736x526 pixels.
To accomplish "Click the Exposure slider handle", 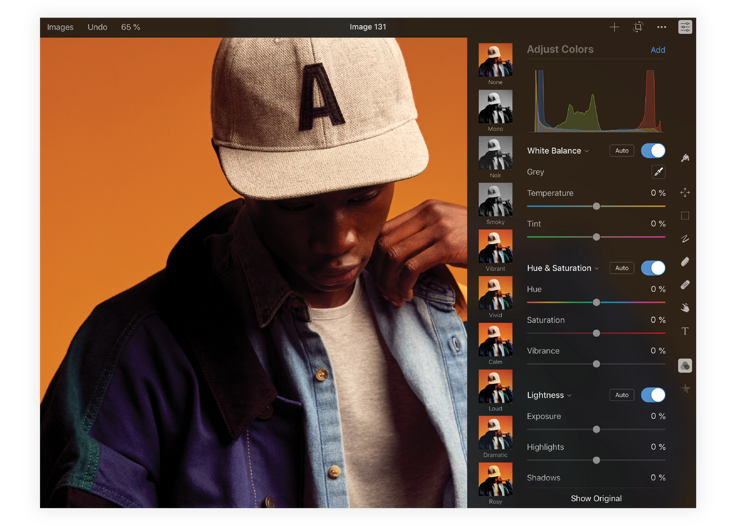I will 596,429.
